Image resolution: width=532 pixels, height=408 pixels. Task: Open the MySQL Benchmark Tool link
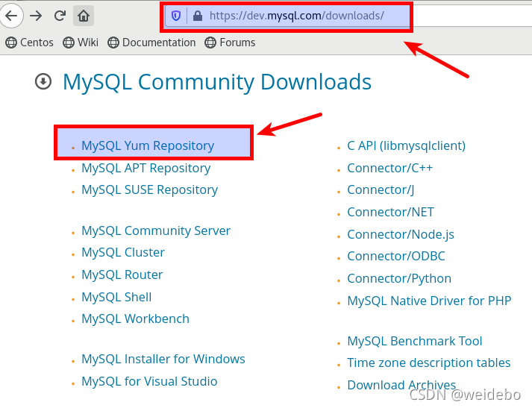click(415, 341)
